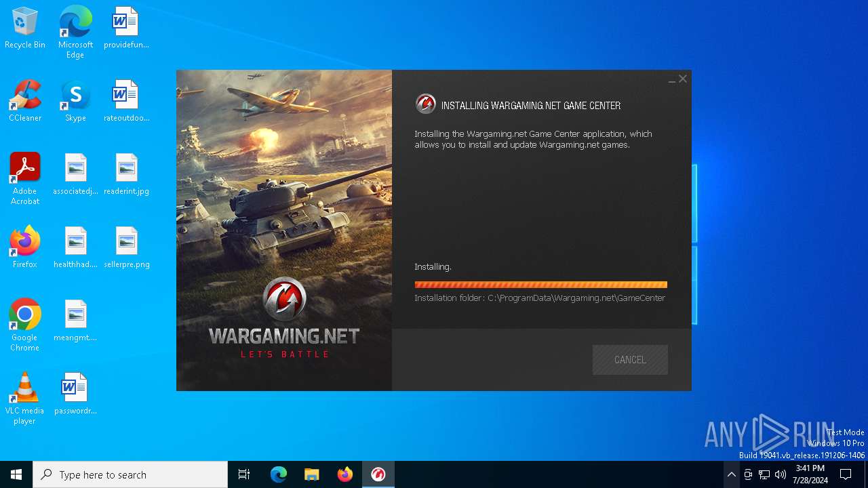This screenshot has height=488, width=868.
Task: Click the installation folder path text
Action: [540, 298]
